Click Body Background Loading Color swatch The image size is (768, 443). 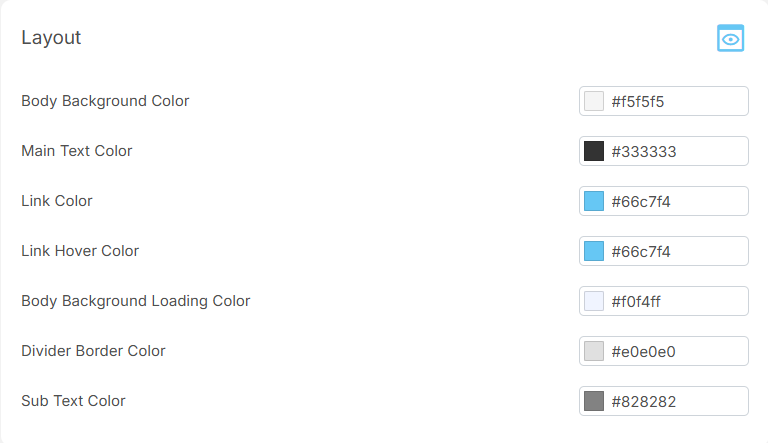[594, 301]
